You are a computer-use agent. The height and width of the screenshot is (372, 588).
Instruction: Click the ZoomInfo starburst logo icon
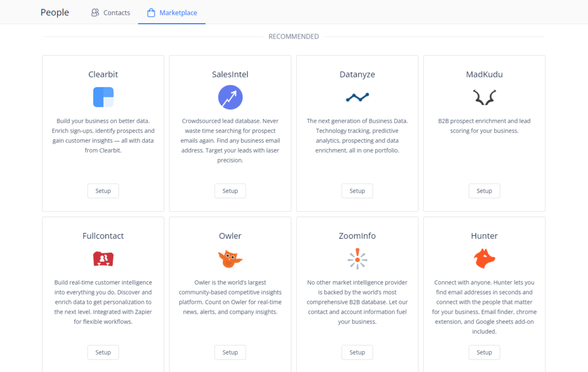[357, 259]
